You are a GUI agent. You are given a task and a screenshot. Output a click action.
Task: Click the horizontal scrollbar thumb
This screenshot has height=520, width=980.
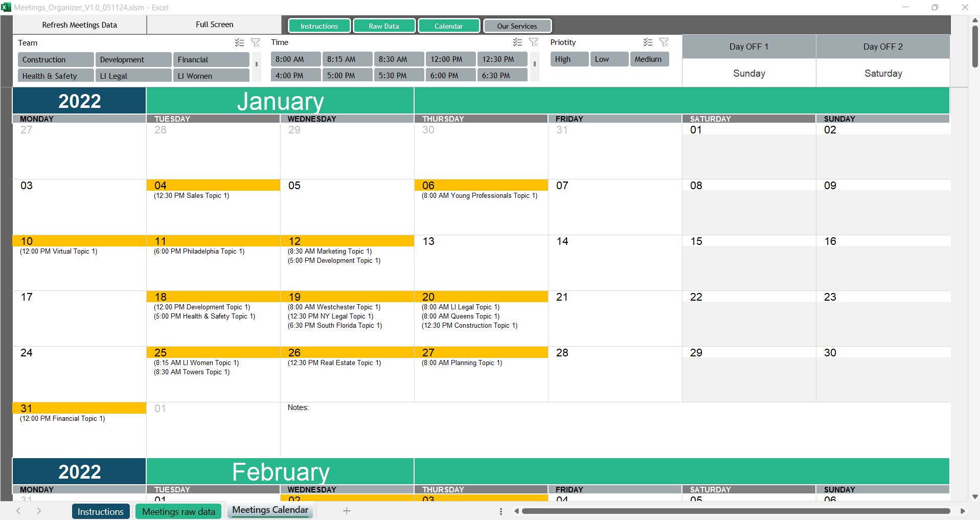coord(735,511)
